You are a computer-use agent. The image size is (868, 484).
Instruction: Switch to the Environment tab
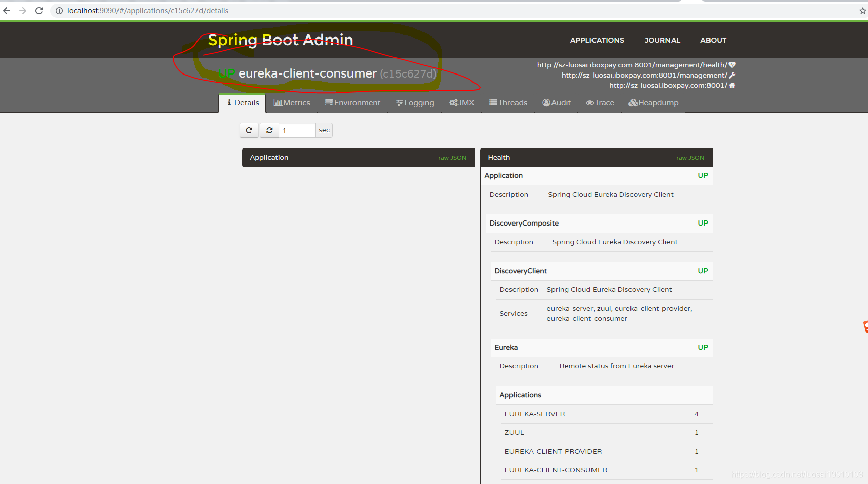pyautogui.click(x=352, y=103)
